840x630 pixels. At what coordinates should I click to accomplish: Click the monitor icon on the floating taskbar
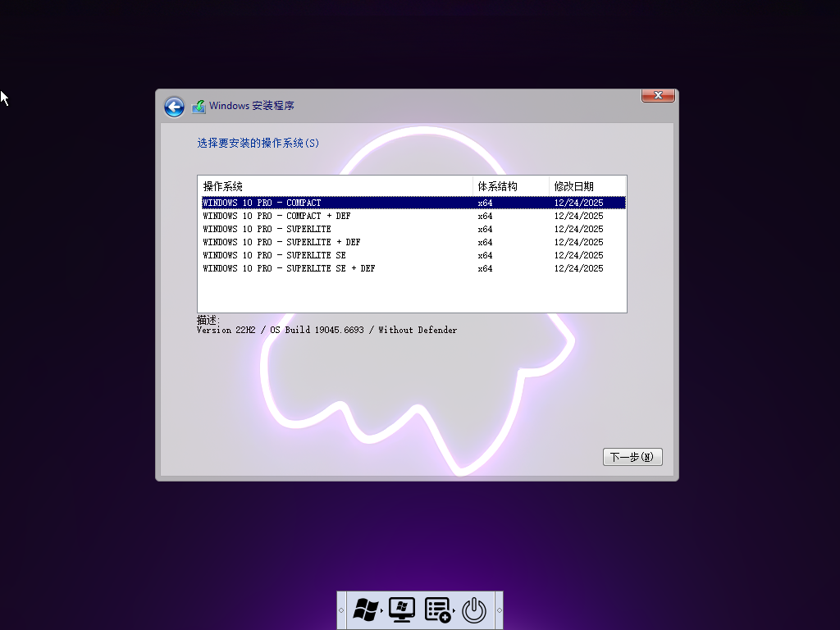(401, 610)
